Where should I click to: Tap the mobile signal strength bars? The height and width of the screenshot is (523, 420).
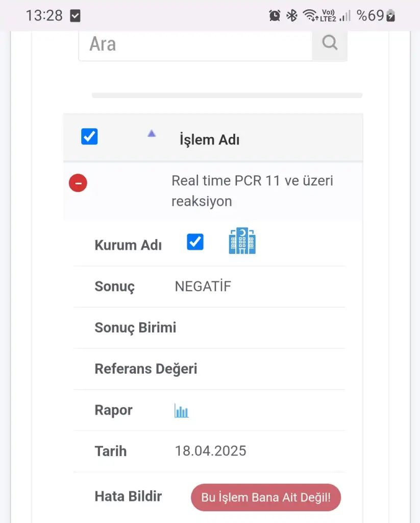[345, 16]
